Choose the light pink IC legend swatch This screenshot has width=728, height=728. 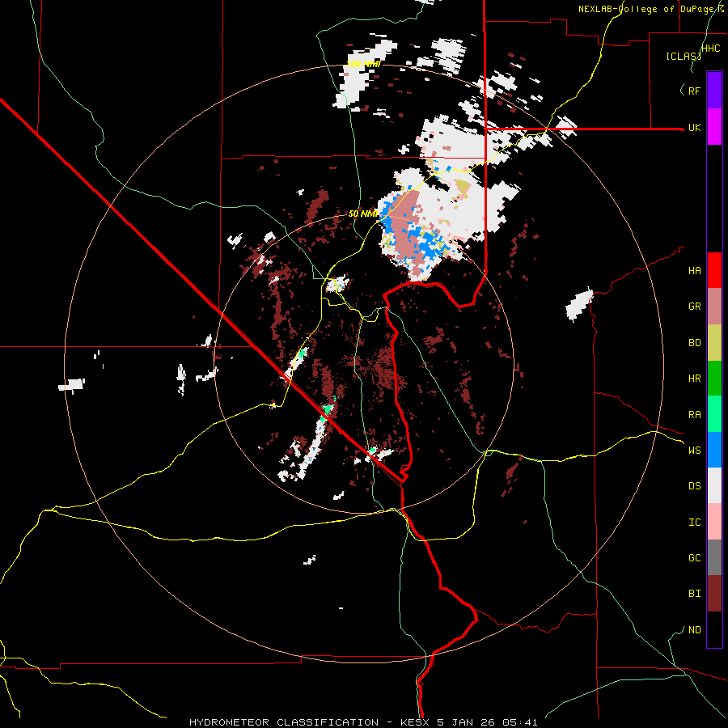point(714,522)
